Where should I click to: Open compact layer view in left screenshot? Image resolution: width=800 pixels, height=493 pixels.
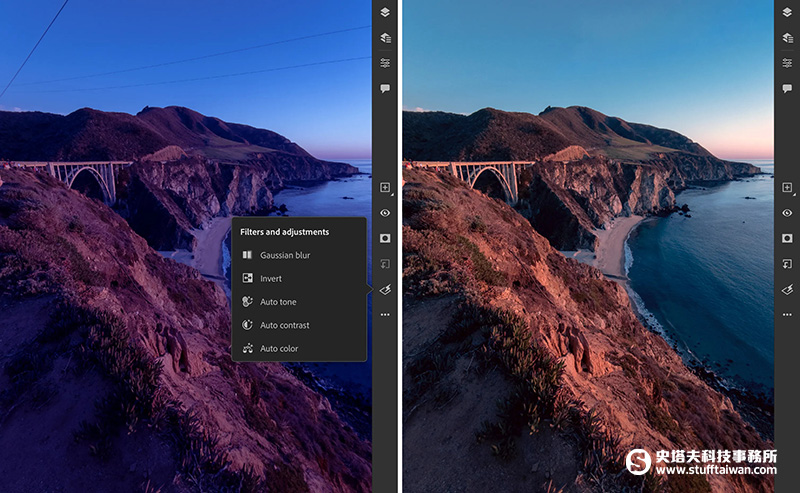click(385, 12)
